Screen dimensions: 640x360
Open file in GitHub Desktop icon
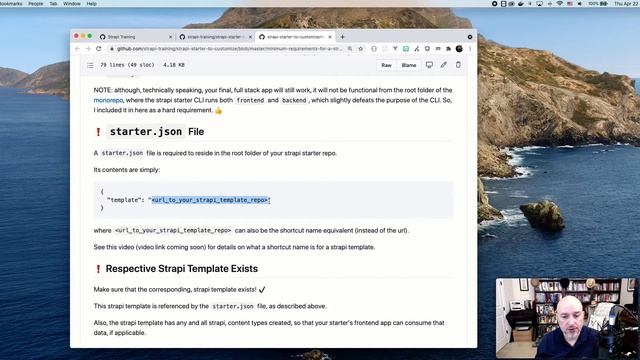point(429,65)
